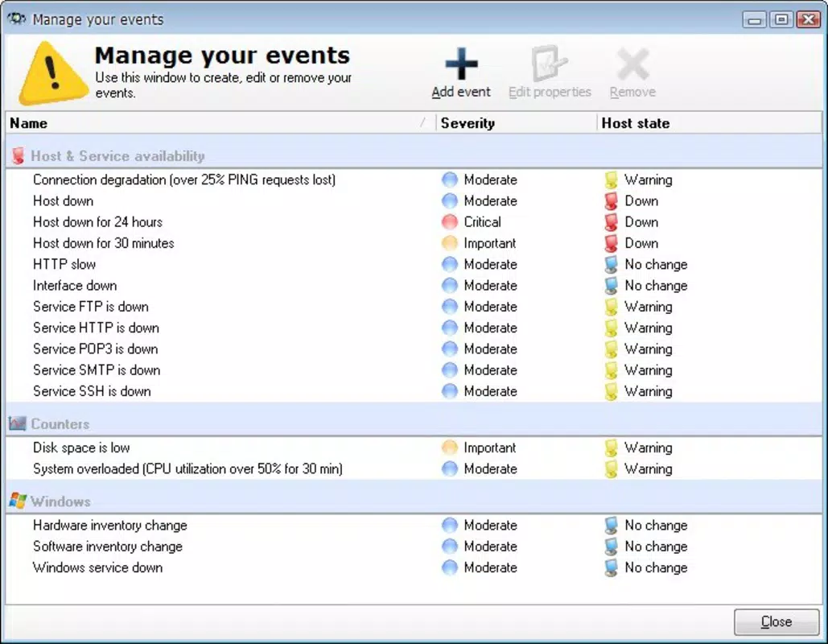
Task: Select the Host down for 30 minutes event
Action: (x=414, y=243)
